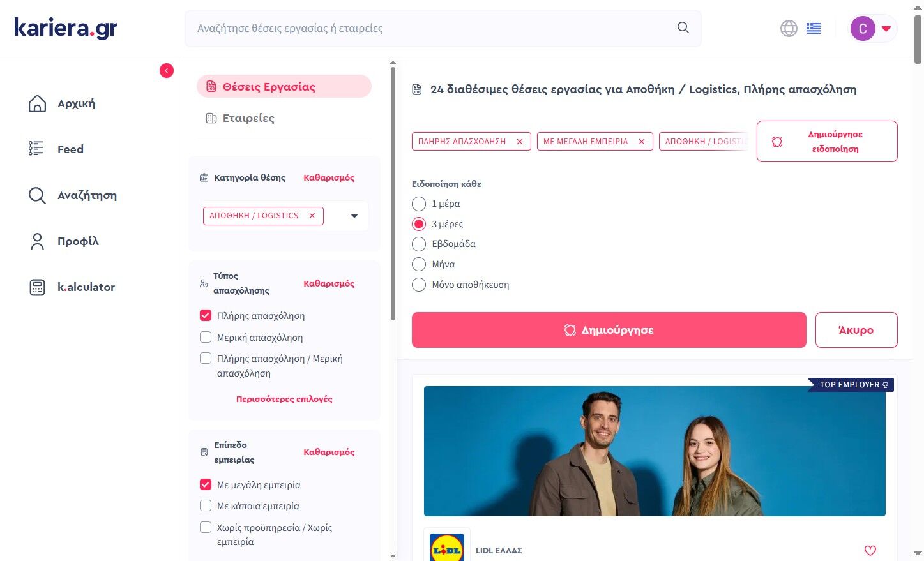Click the Greek flag icon

point(813,28)
